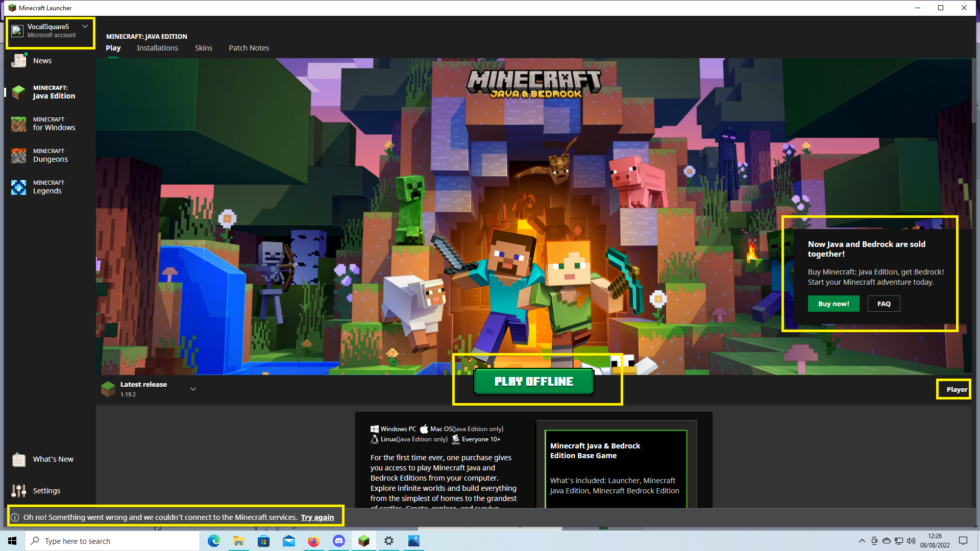980x551 pixels.
Task: Open the Skins tab
Action: point(203,48)
